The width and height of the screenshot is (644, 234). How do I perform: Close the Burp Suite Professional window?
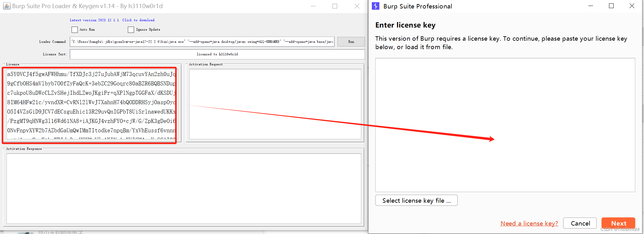[632, 6]
